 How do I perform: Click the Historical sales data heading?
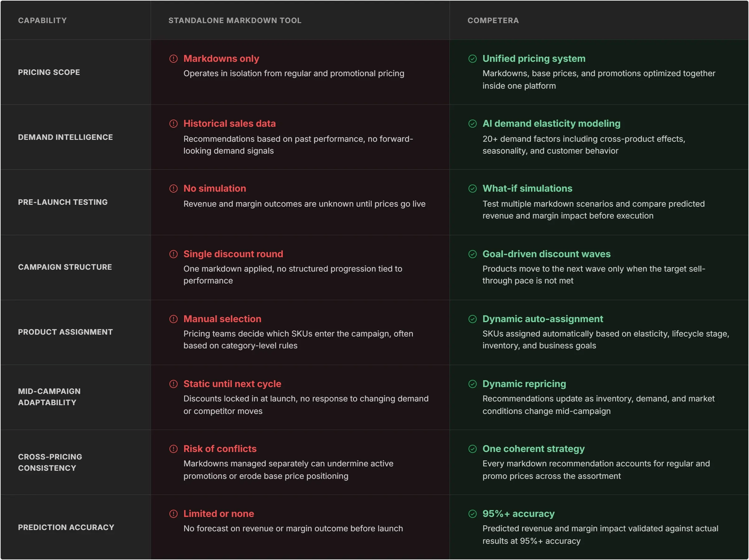(230, 124)
